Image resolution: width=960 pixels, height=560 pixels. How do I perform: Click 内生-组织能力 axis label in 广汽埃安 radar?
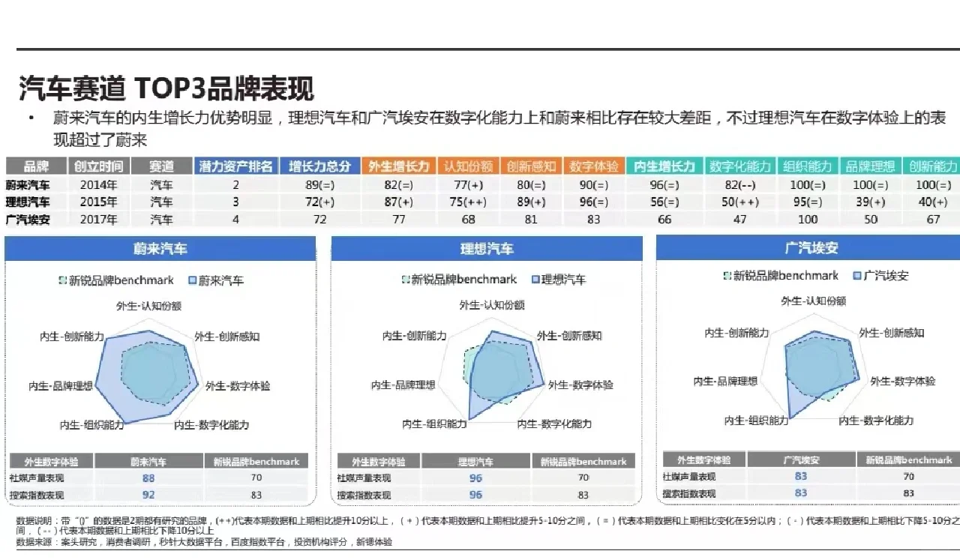tap(756, 421)
